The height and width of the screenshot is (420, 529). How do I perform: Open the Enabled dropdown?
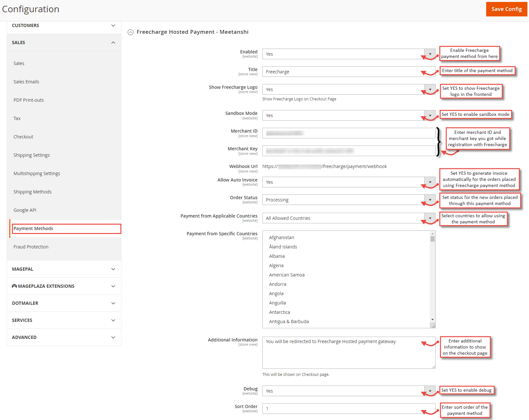click(349, 54)
